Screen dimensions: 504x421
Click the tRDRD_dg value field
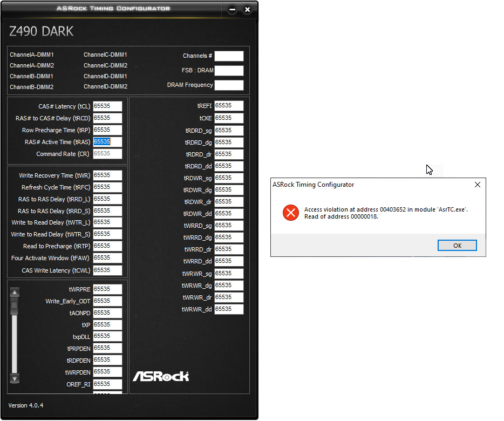(x=229, y=142)
